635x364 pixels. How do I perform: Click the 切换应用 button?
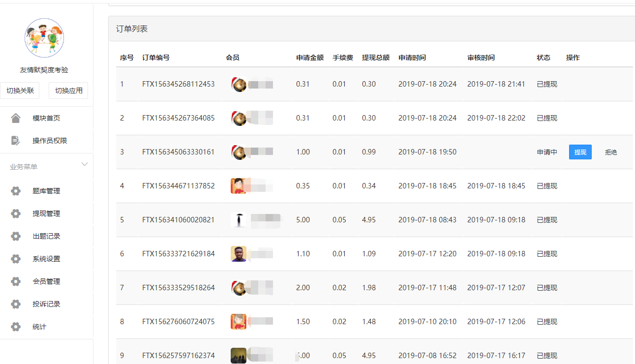[68, 91]
